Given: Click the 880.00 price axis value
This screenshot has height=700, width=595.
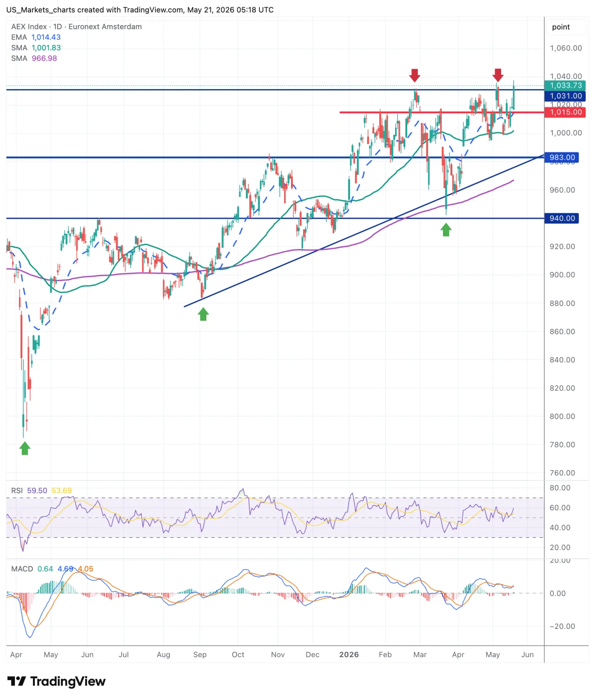Looking at the screenshot, I should pos(562,303).
